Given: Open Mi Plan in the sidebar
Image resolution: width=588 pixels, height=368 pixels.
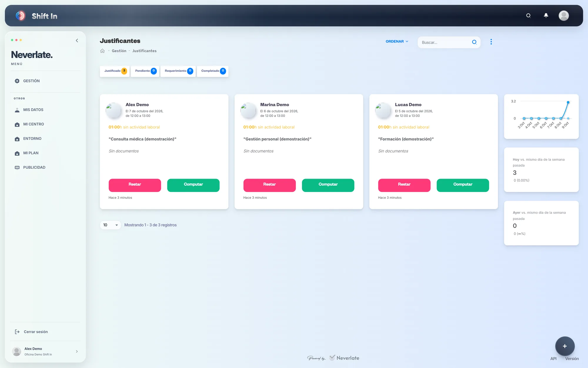Looking at the screenshot, I should tap(45, 153).
